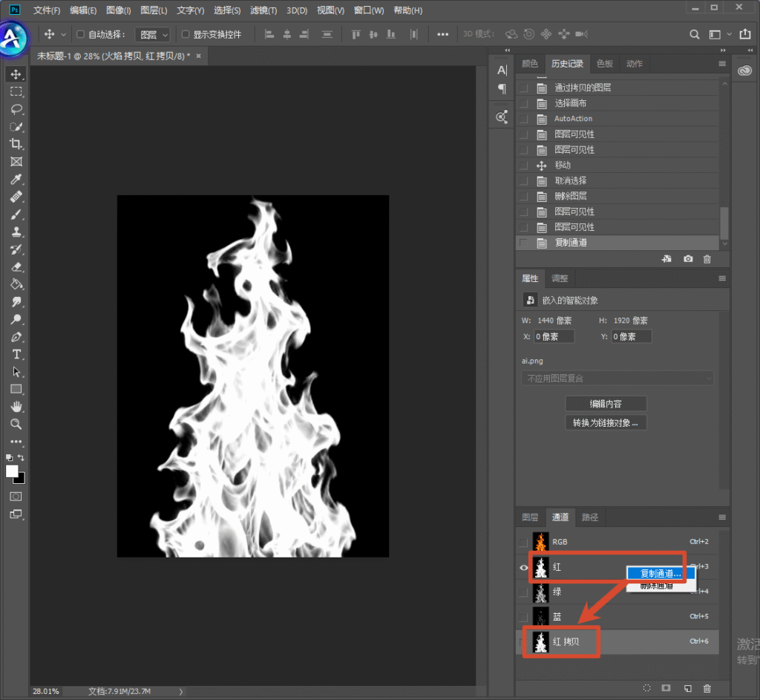Load channel as selection icon
Viewport: 760px width, 700px height.
click(x=646, y=688)
